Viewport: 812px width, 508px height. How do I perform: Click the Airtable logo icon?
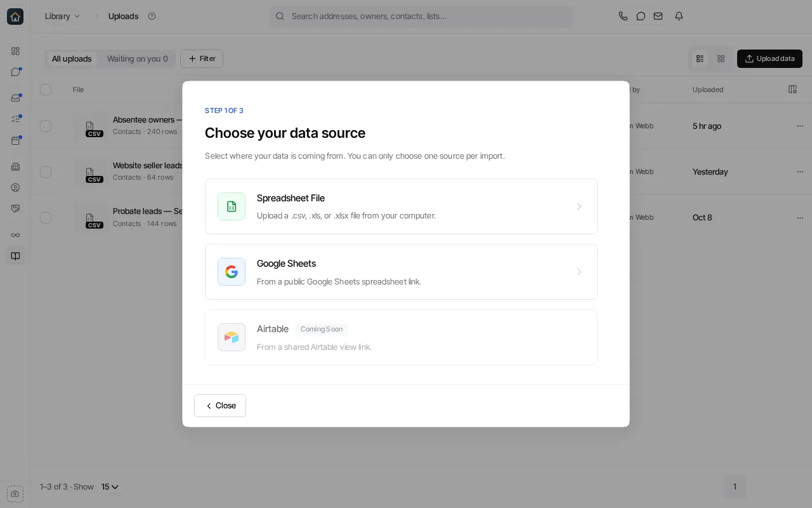232,337
